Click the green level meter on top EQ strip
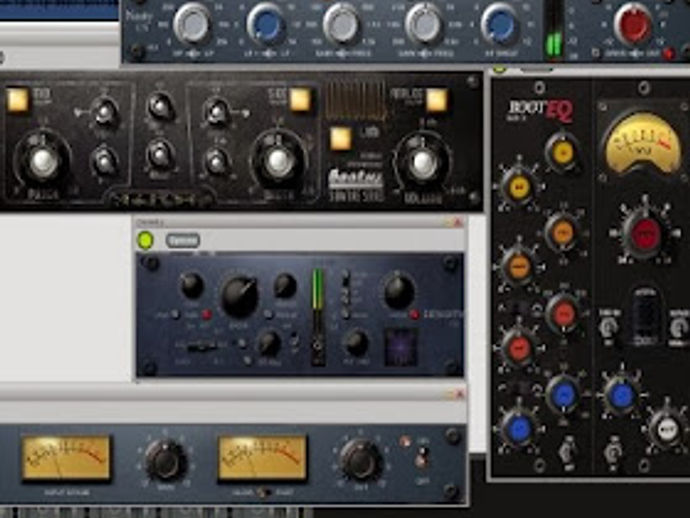Viewport: 690px width, 518px height. (554, 43)
